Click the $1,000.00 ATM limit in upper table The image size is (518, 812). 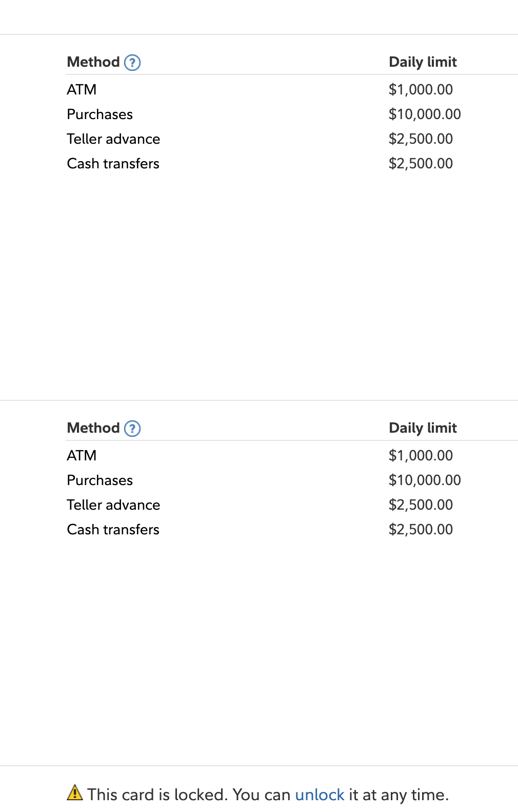click(x=421, y=90)
